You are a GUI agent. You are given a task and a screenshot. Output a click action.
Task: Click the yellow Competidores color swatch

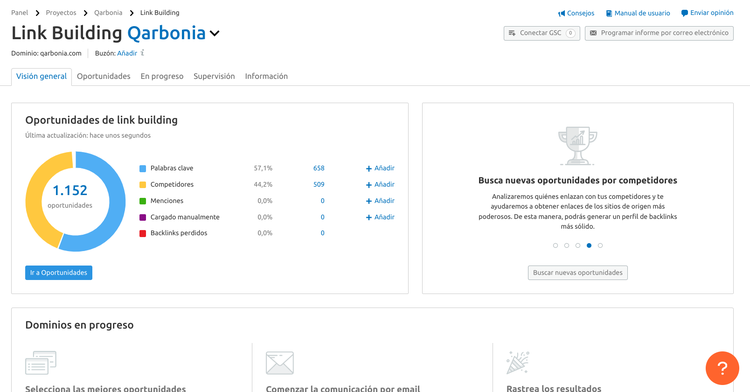tap(143, 185)
